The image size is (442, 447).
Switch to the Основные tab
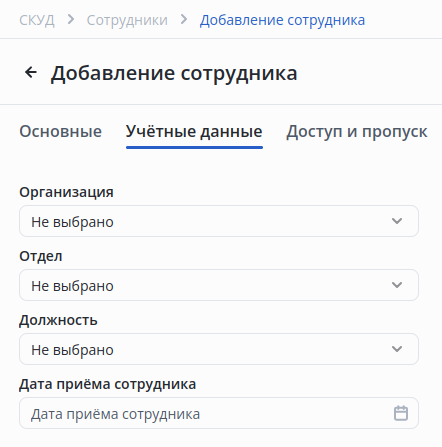60,131
